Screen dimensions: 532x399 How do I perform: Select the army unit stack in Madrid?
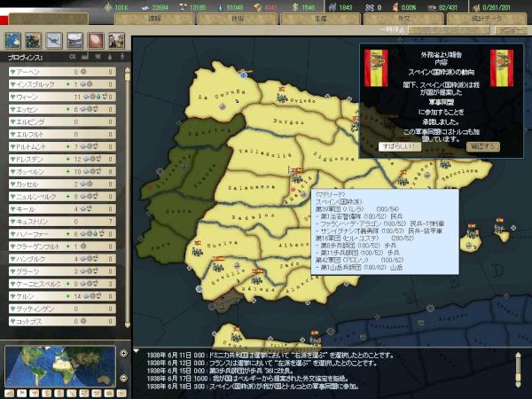tap(297, 177)
